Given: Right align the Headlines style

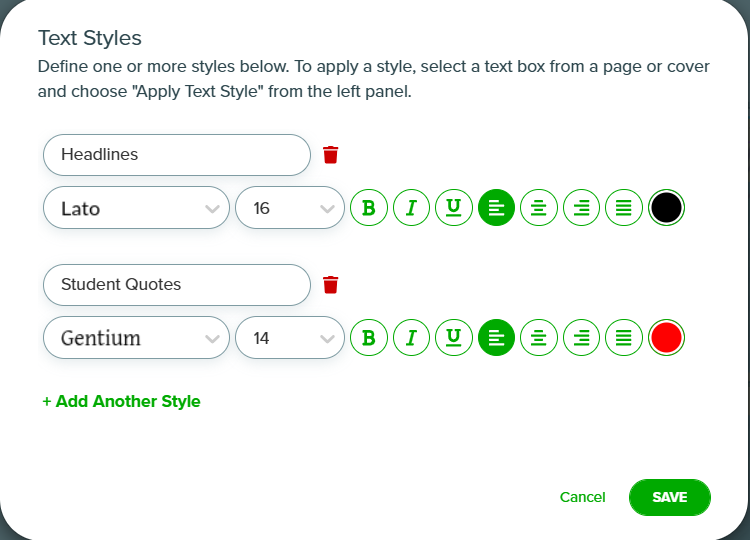Looking at the screenshot, I should coord(581,208).
